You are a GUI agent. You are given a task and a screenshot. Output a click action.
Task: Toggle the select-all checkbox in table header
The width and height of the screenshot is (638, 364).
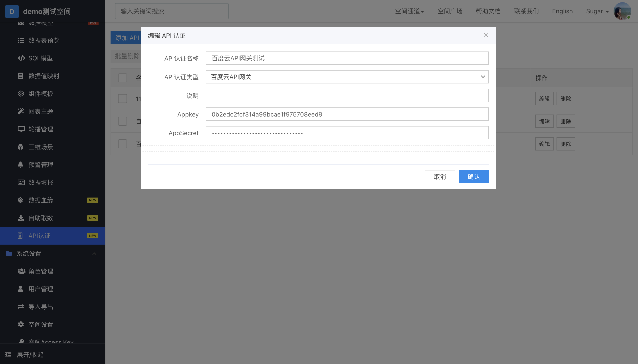coord(123,78)
